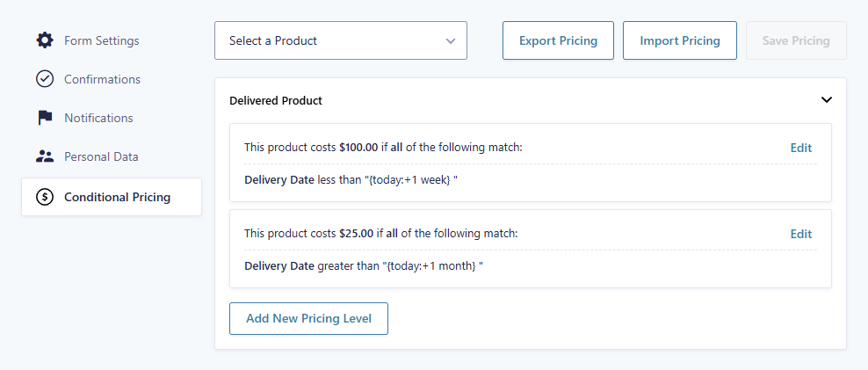This screenshot has width=868, height=370.
Task: Collapse the Delivered Product section chevron
Action: pyautogui.click(x=827, y=100)
